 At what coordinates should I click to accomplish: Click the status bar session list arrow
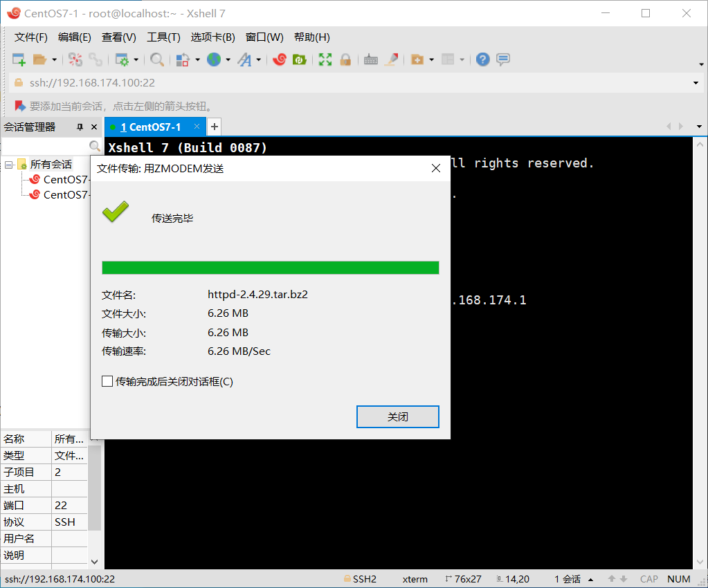[x=590, y=580]
